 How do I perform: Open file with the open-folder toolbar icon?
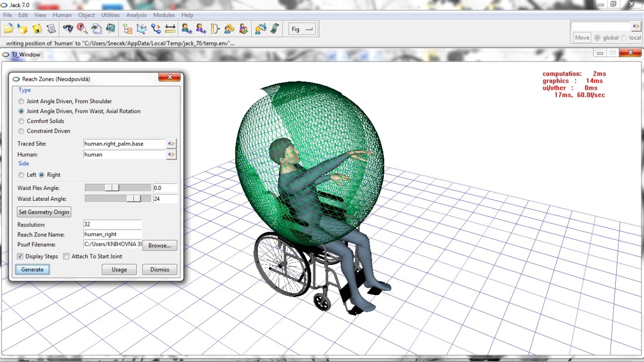coord(9,29)
